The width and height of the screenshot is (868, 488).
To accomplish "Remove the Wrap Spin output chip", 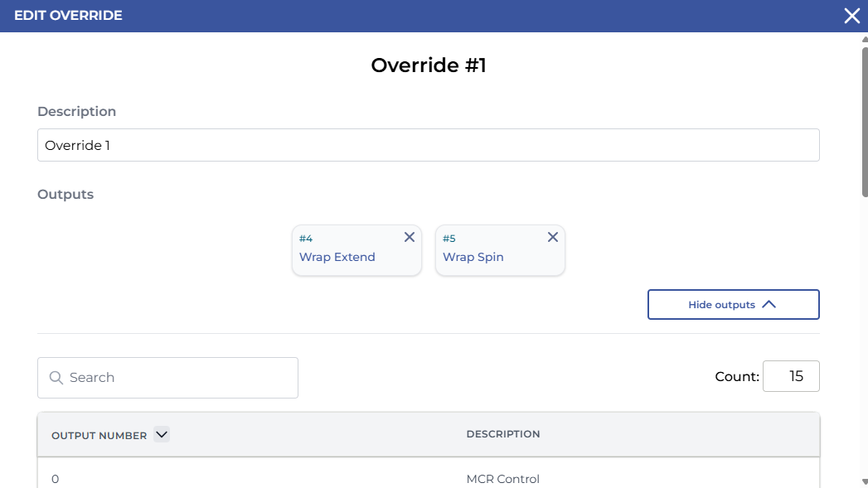I will (553, 238).
